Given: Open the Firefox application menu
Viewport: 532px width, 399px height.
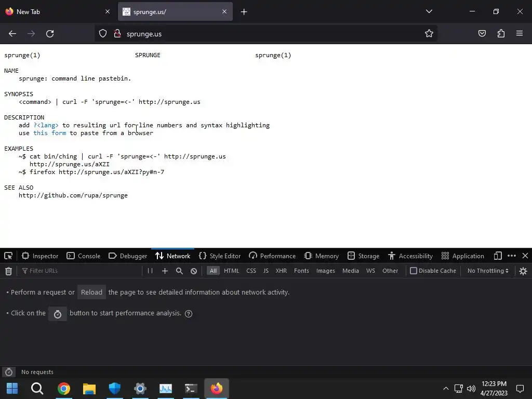Looking at the screenshot, I should click(520, 34).
